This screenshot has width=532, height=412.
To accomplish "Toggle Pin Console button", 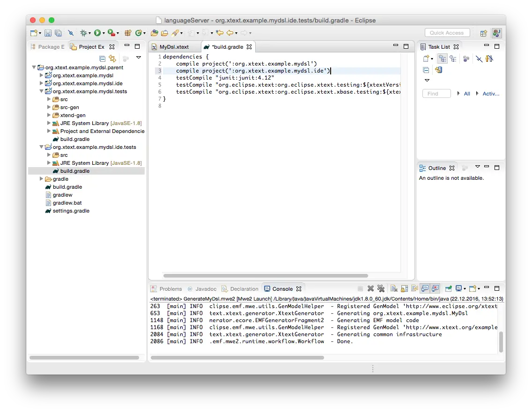I will coord(448,288).
